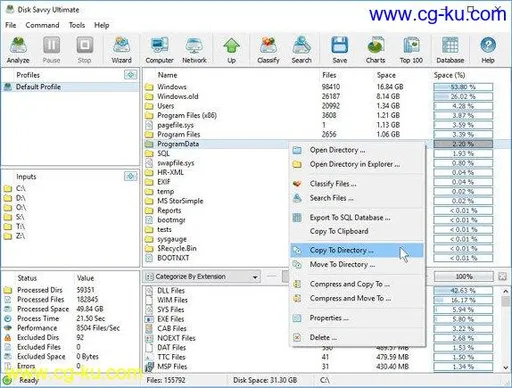Click the 42.63 % bar for DLL Files
This screenshot has width=512, height=388.
(x=463, y=290)
